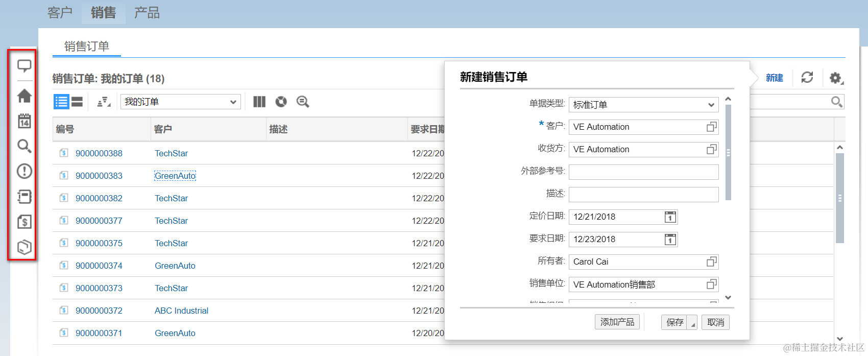Open the sort options icon
The image size is (868, 356).
104,102
